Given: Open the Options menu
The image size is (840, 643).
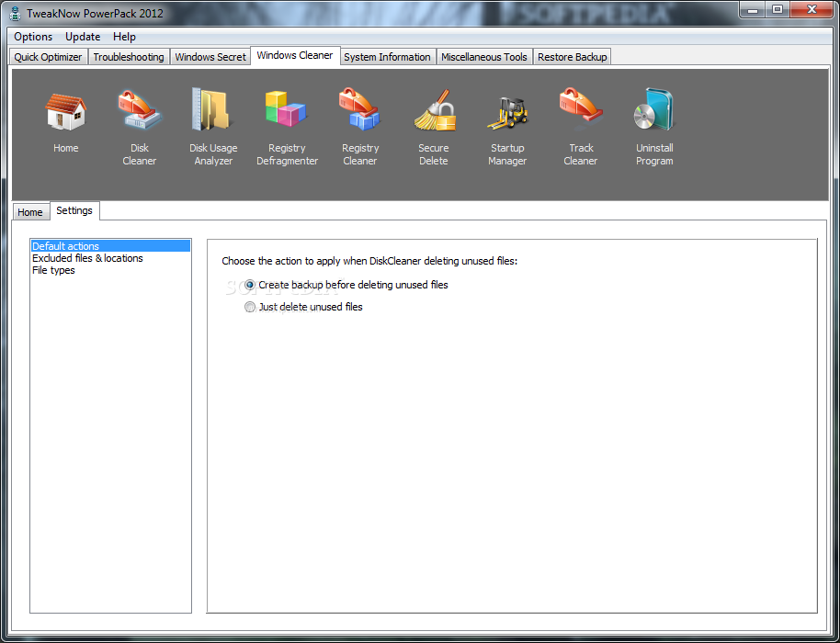Looking at the screenshot, I should (33, 37).
